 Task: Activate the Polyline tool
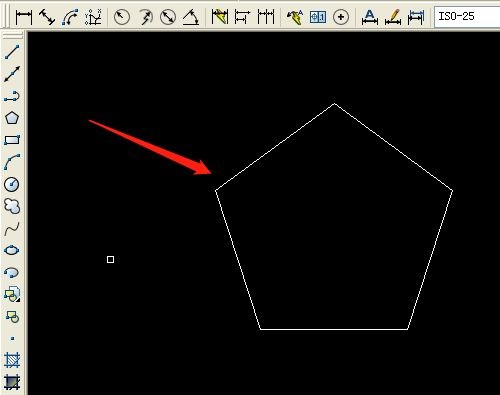(x=12, y=96)
